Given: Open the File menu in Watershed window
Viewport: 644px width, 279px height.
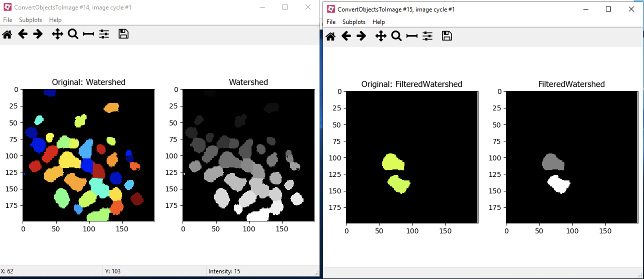Looking at the screenshot, I should 7,20.
